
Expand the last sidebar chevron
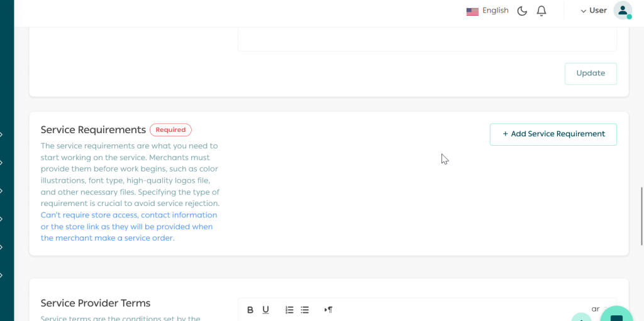[2, 275]
